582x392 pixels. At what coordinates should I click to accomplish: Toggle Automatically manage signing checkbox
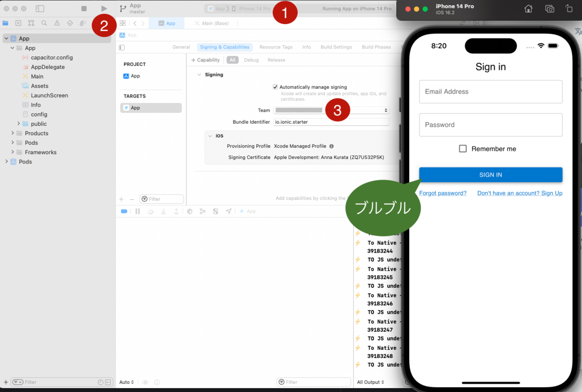tap(275, 87)
